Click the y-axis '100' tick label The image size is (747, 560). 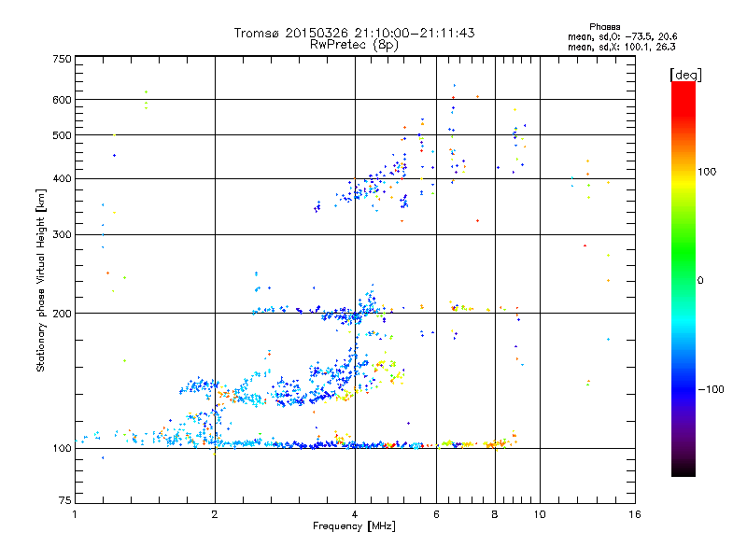tap(62, 449)
